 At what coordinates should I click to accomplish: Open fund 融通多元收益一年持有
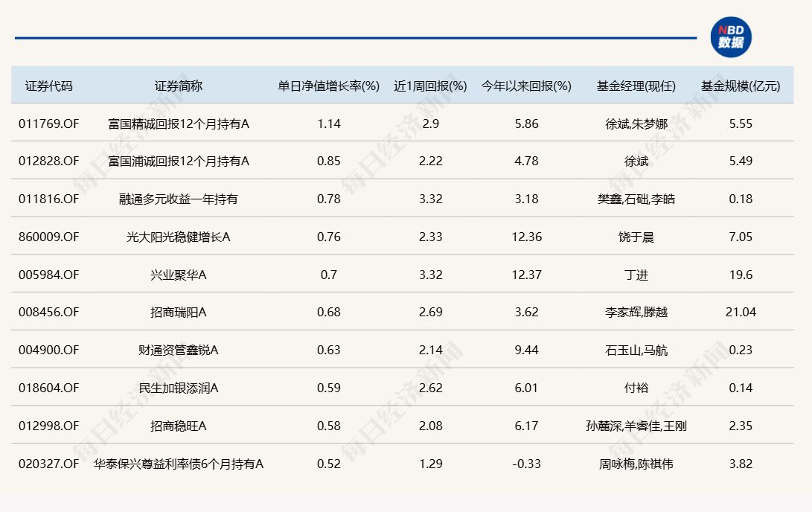coord(179,199)
